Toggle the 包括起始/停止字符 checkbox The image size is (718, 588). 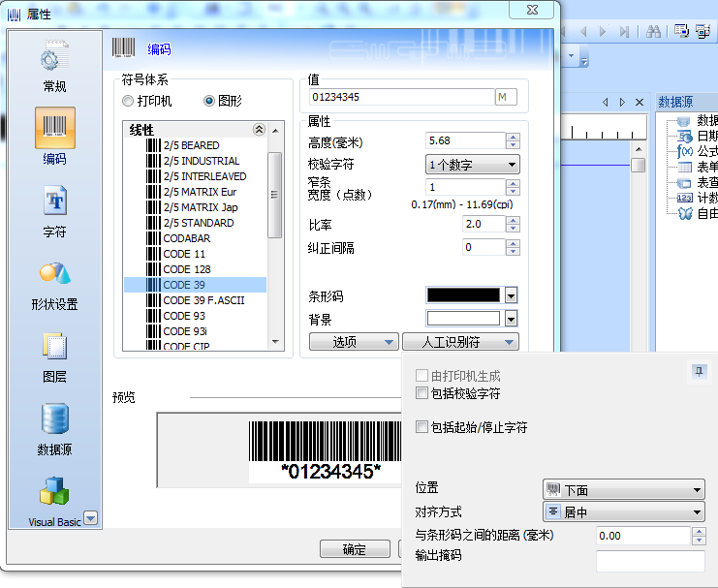pyautogui.click(x=421, y=427)
